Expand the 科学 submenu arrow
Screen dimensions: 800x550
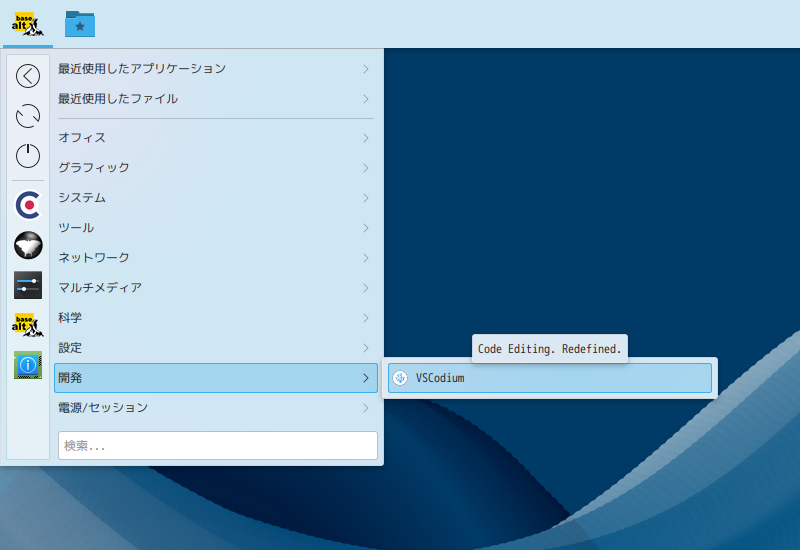coord(366,318)
